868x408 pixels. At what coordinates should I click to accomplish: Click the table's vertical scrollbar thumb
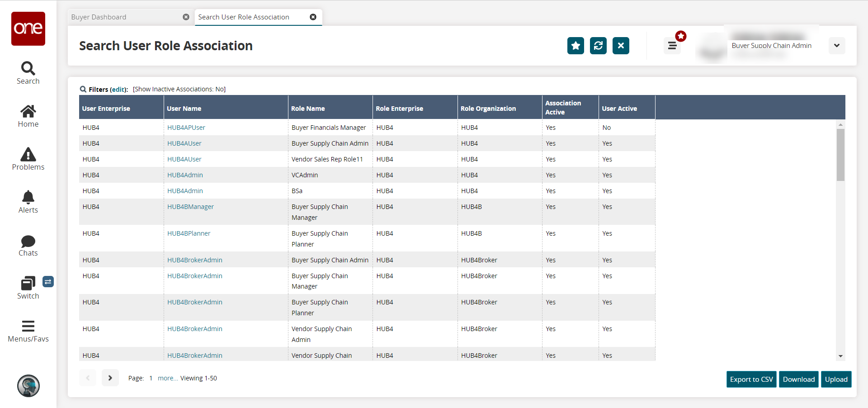click(x=840, y=155)
